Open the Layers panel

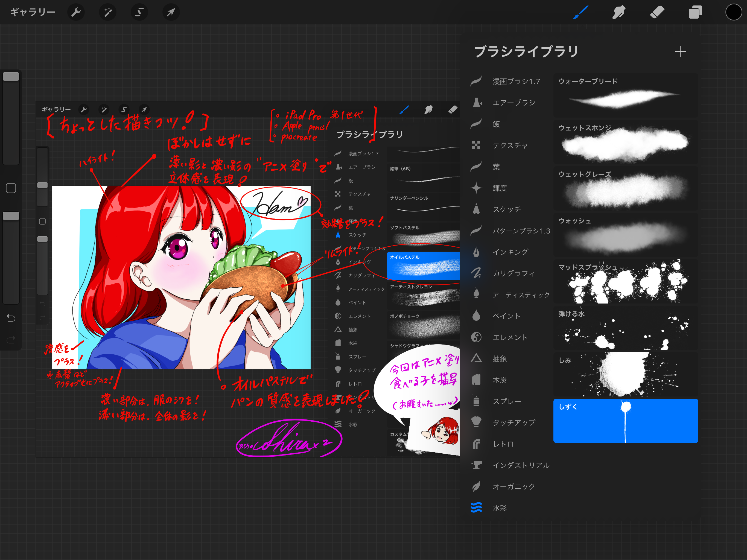click(695, 13)
